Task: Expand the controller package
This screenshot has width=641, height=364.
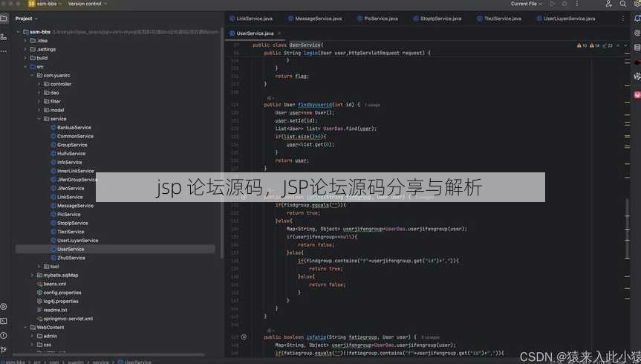Action: point(39,84)
